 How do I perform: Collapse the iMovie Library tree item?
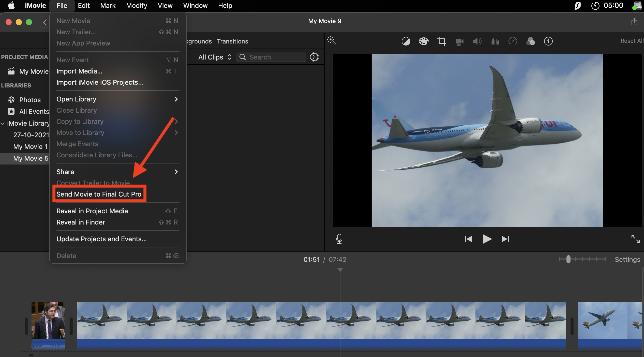coord(3,123)
